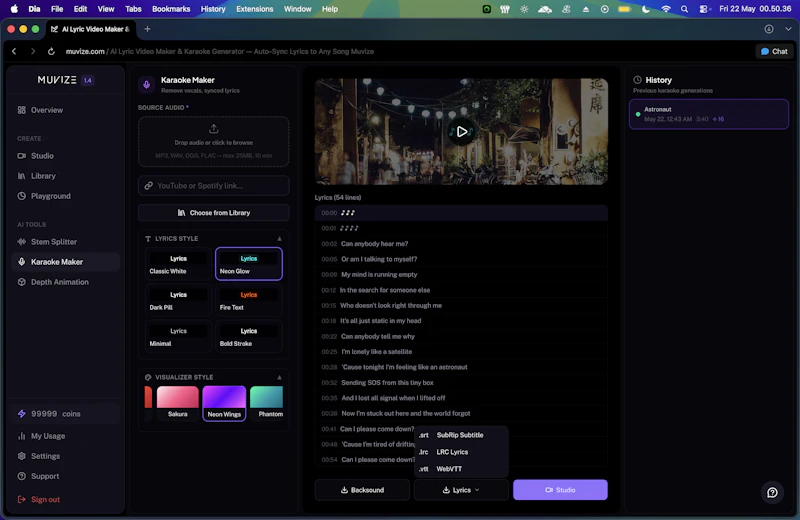800x520 pixels.
Task: Open the History menu in menu bar
Action: (x=213, y=9)
